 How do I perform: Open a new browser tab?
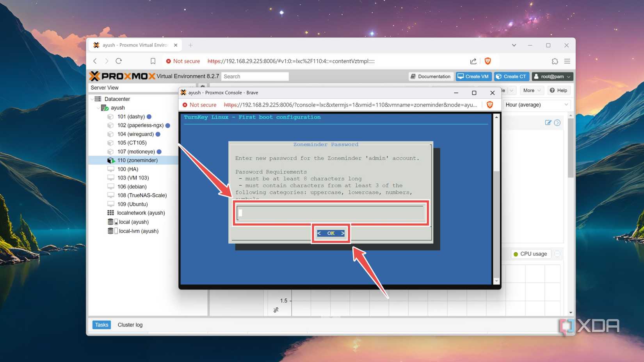(190, 45)
